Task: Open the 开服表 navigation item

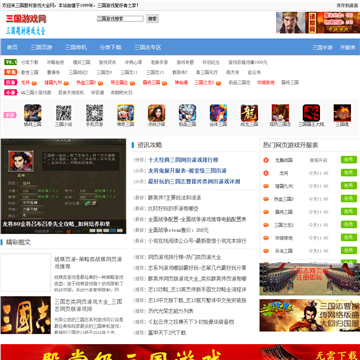Action: point(348,47)
